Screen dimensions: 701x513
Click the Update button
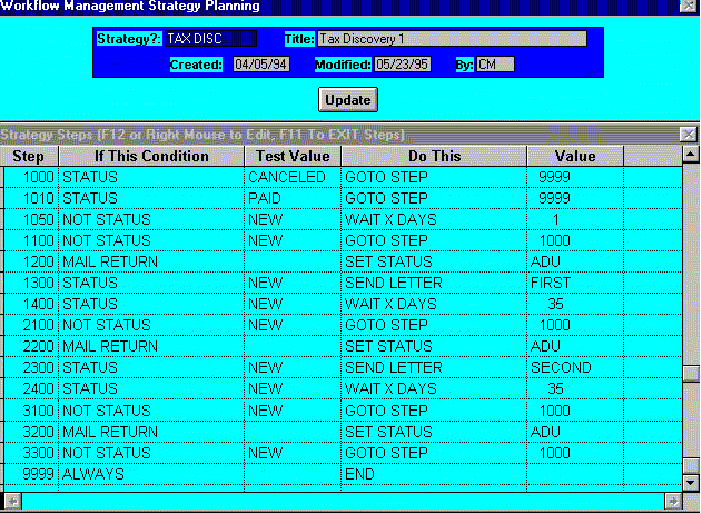click(x=348, y=100)
